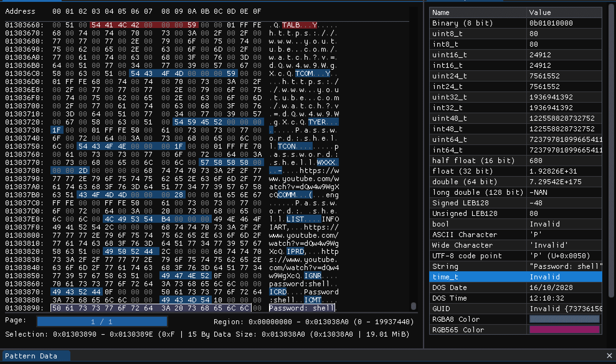Click the LIST text in ASCII column

click(295, 219)
